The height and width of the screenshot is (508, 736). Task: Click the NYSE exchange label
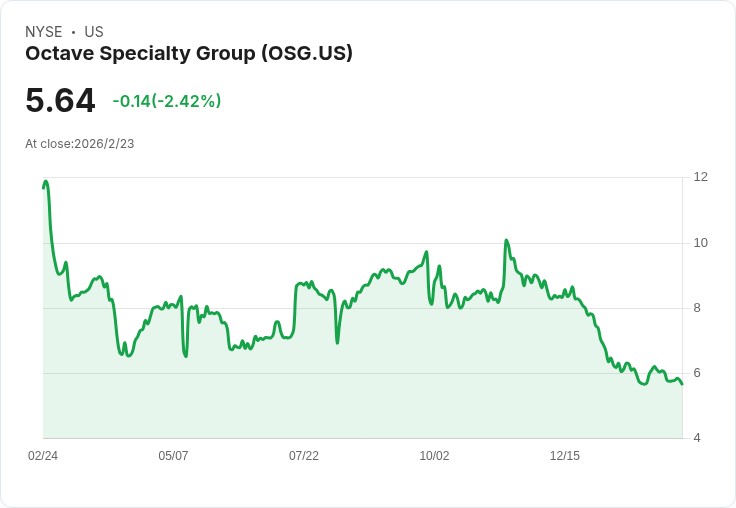(44, 32)
